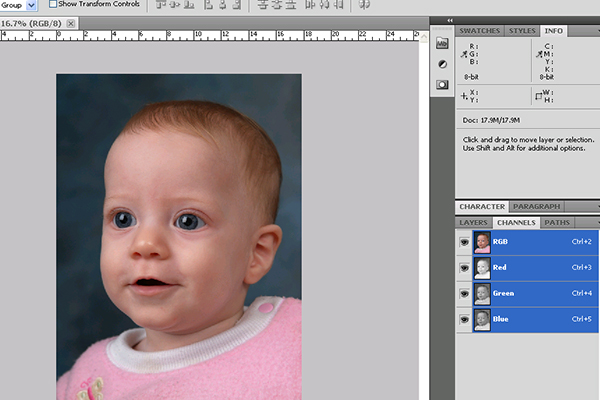Screen dimensions: 600x400
Task: Click the Align Vertical Centers icon
Action: pyautogui.click(x=175, y=5)
